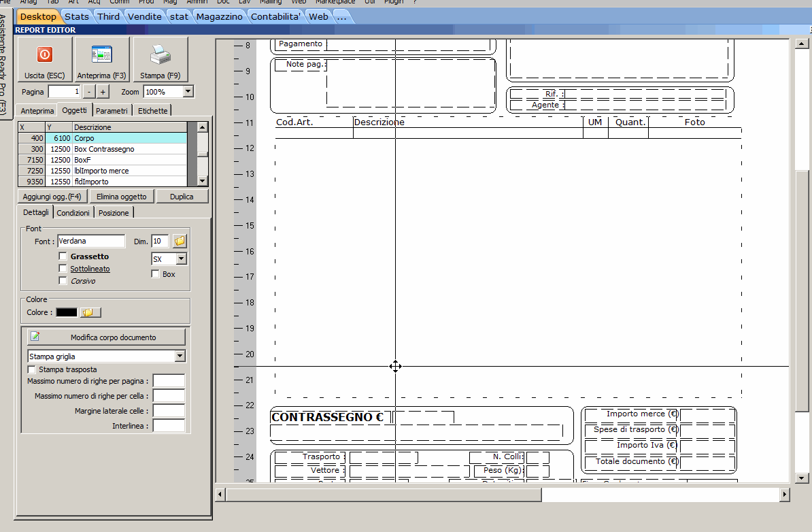The height and width of the screenshot is (532, 812).
Task: Check the Stampa trasposta option
Action: coord(32,369)
